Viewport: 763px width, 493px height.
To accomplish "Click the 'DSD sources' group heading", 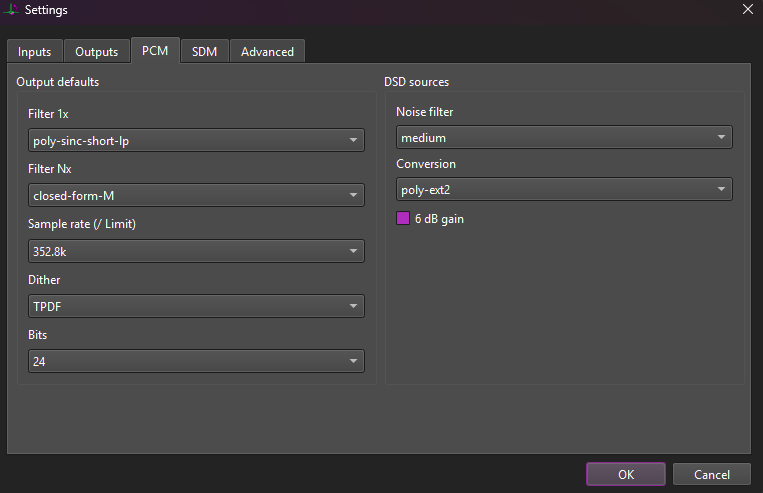I will pos(417,82).
